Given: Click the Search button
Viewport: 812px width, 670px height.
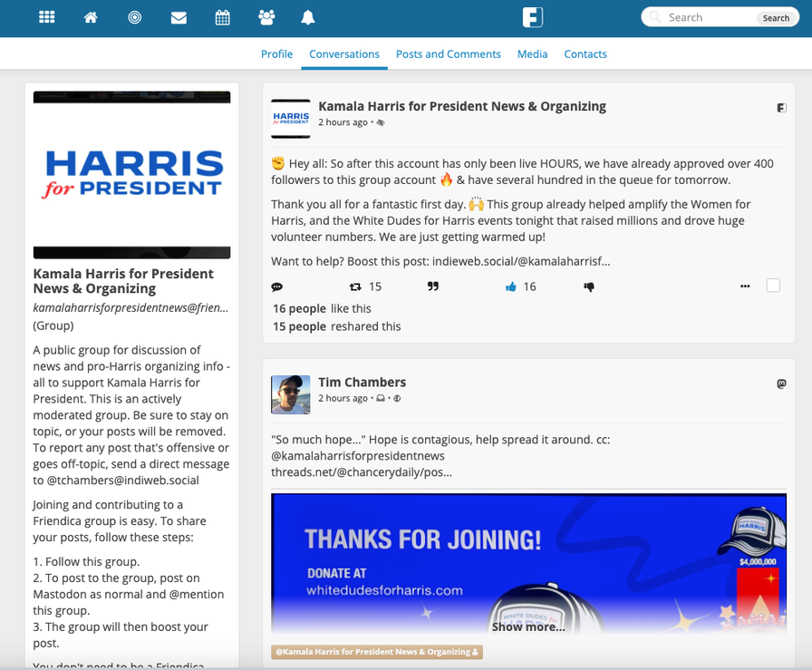Looking at the screenshot, I should (x=776, y=18).
